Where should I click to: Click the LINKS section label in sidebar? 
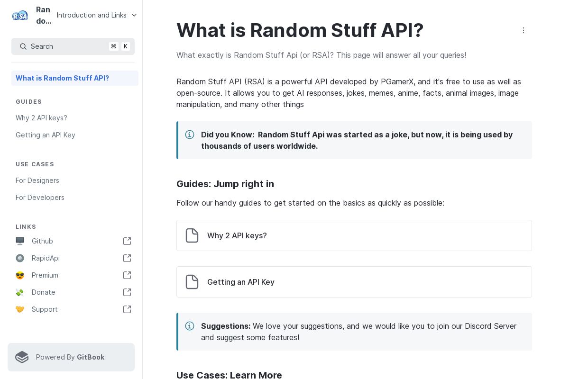tap(26, 227)
